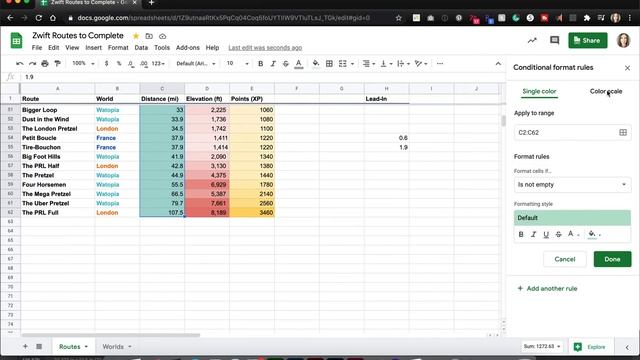Click the green Done button
Screen dimensions: 640x360
coord(612,259)
